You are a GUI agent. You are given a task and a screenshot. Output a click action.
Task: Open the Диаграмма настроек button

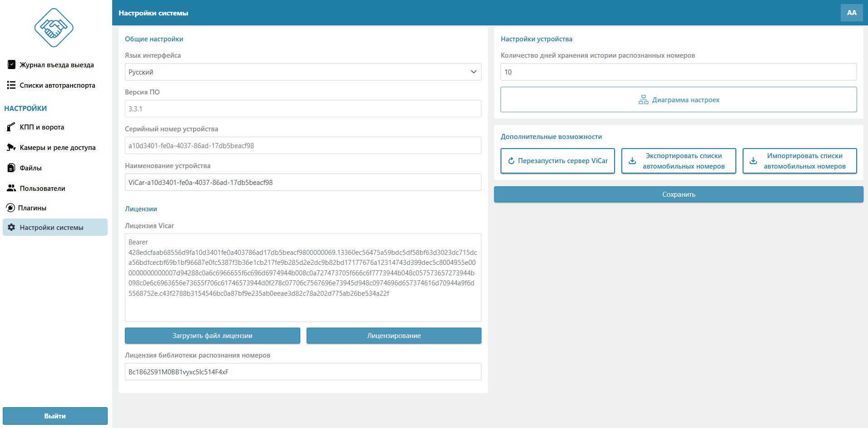coord(678,100)
